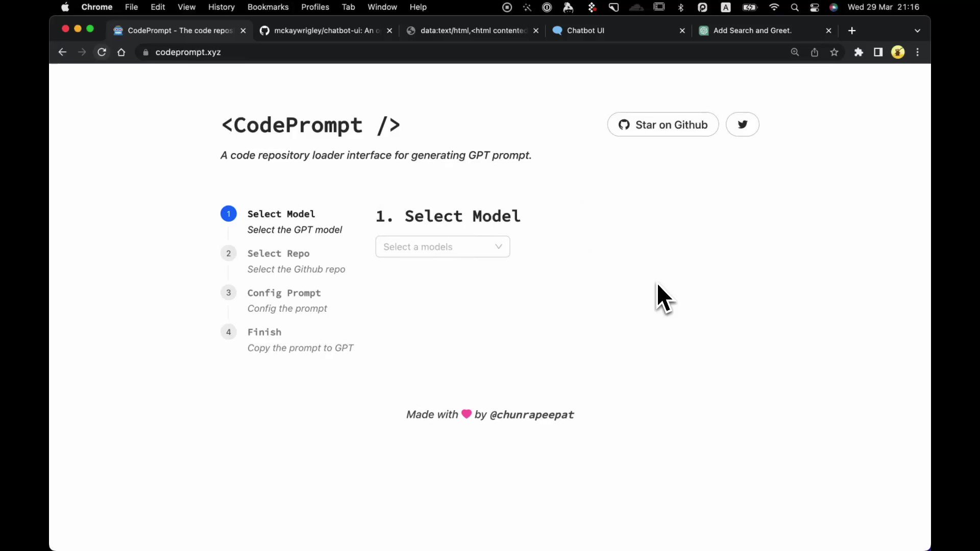980x551 pixels.
Task: Bookmark the page with the star icon
Action: (835, 52)
